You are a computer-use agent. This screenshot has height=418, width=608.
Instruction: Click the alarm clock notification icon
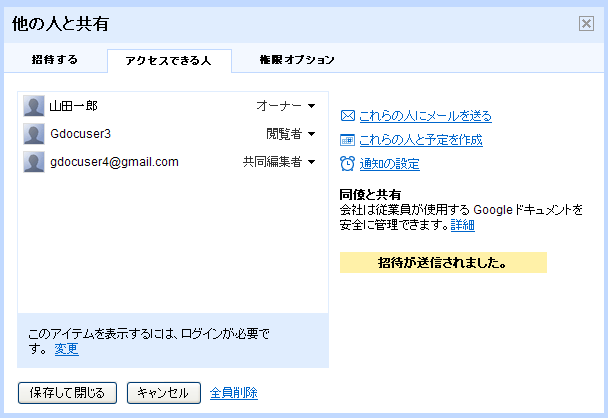348,164
